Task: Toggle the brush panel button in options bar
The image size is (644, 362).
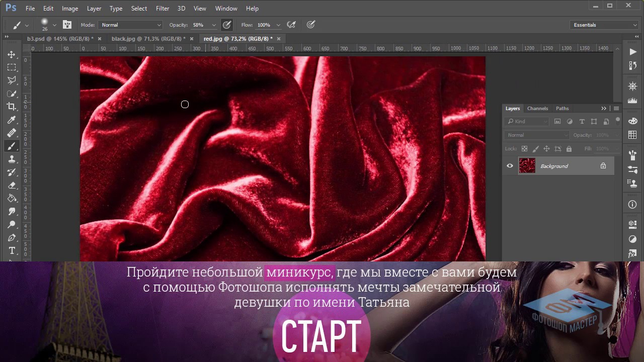Action: pyautogui.click(x=67, y=25)
